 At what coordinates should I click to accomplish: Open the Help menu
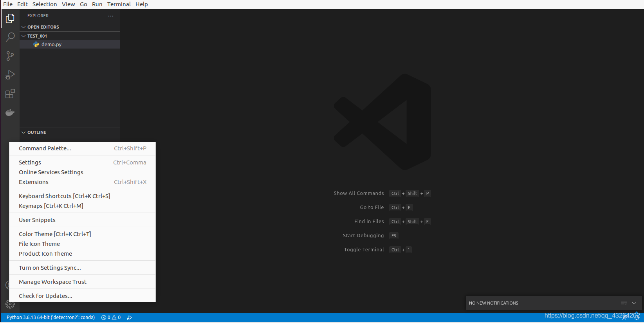[x=142, y=4]
